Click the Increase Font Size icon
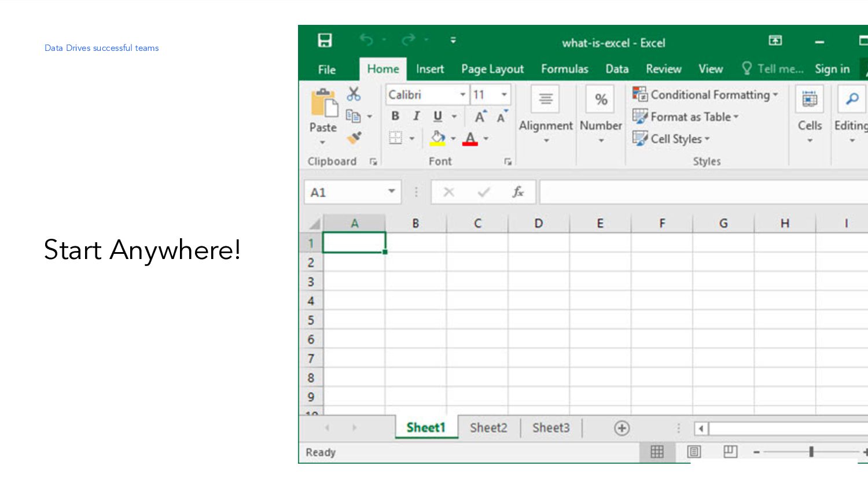 (480, 116)
